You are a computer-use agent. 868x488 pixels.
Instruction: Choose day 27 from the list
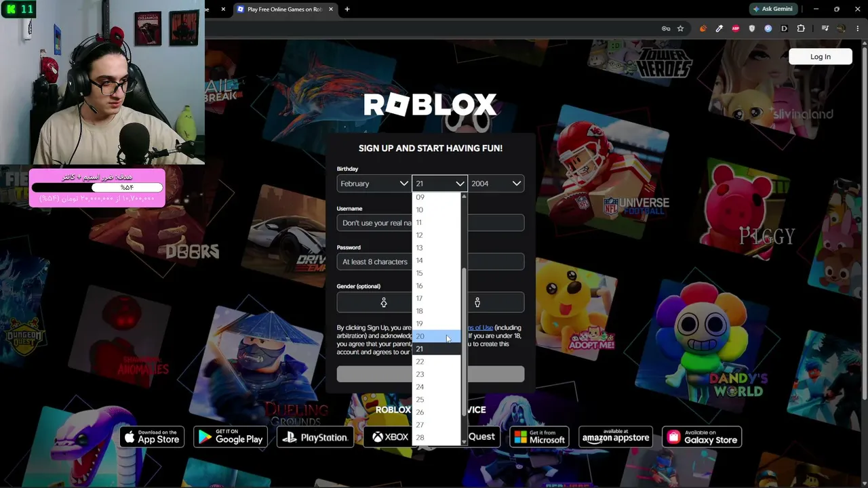[x=437, y=425]
